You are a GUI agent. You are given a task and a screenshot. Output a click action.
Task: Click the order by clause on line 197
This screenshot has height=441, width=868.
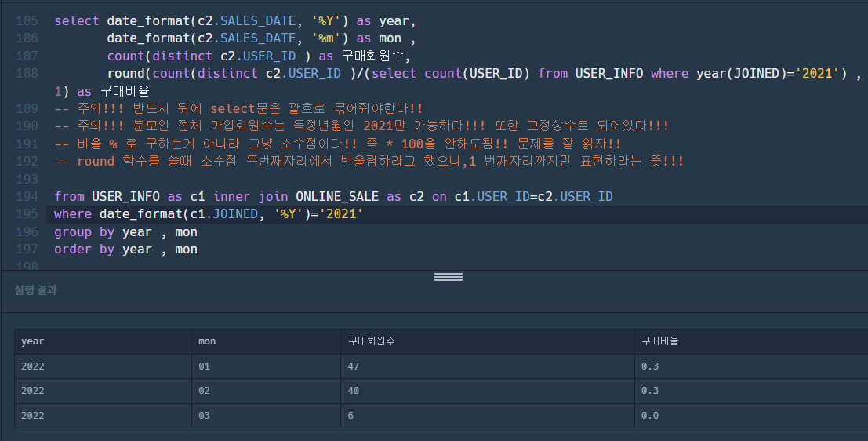click(x=125, y=250)
